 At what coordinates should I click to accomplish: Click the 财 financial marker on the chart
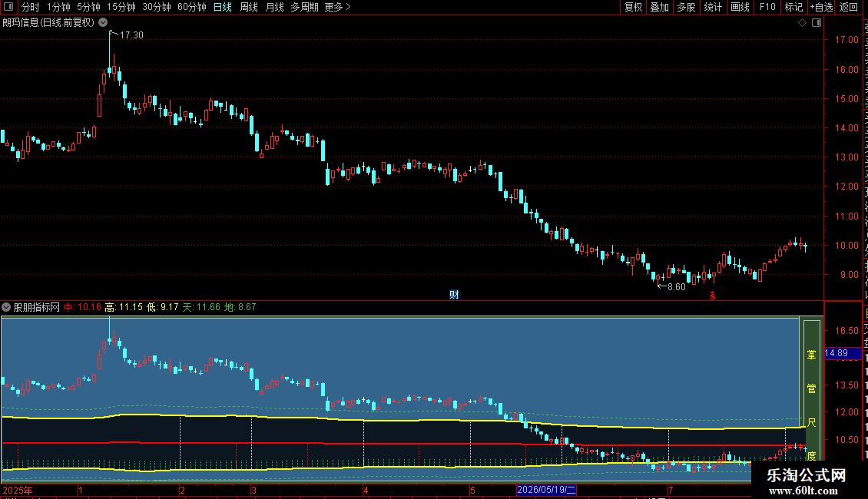(454, 294)
